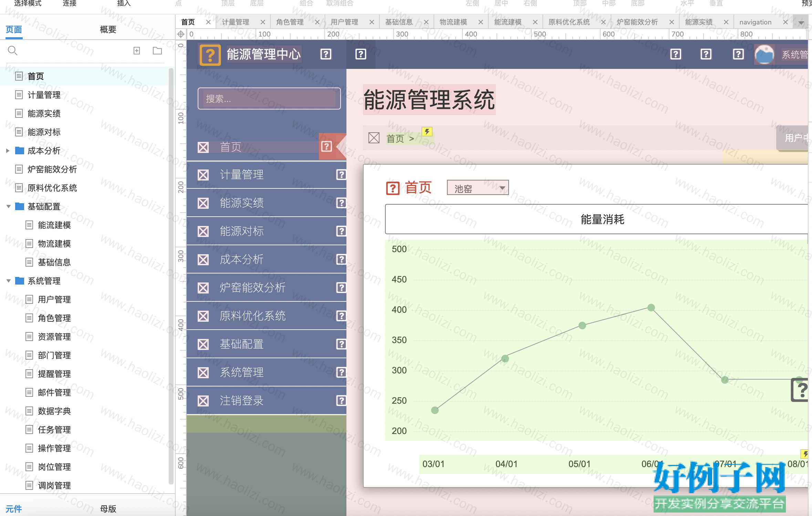The image size is (812, 516).
Task: Add a new page with plus icon
Action: 137,51
